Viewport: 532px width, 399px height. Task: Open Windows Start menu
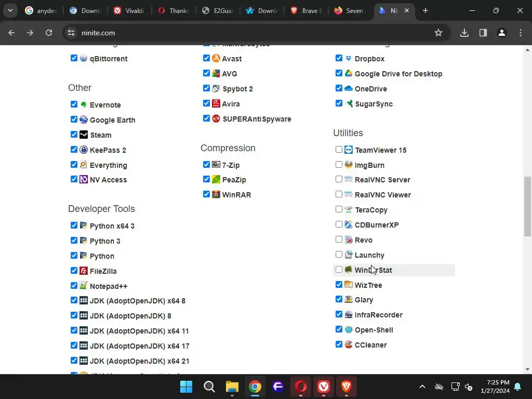click(187, 387)
